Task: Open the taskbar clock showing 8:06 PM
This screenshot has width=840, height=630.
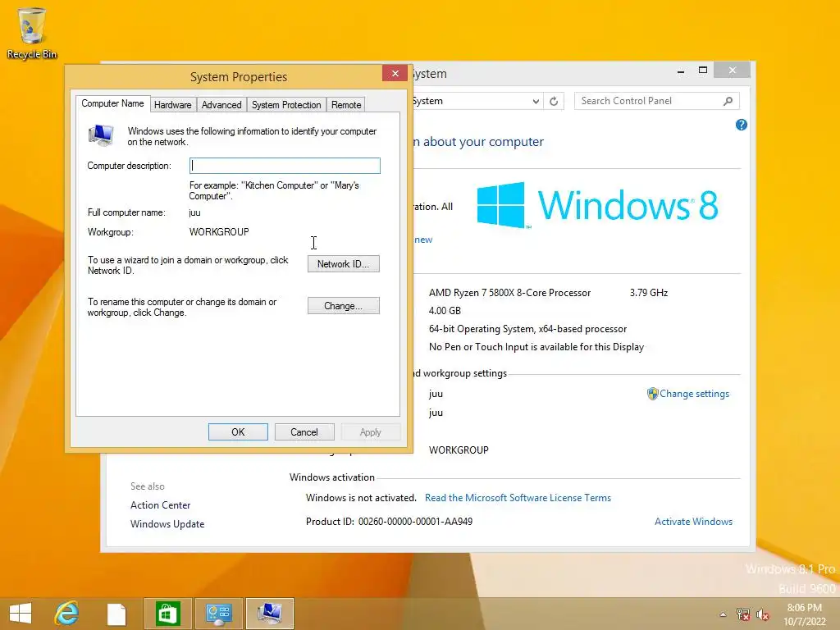Action: (x=804, y=614)
